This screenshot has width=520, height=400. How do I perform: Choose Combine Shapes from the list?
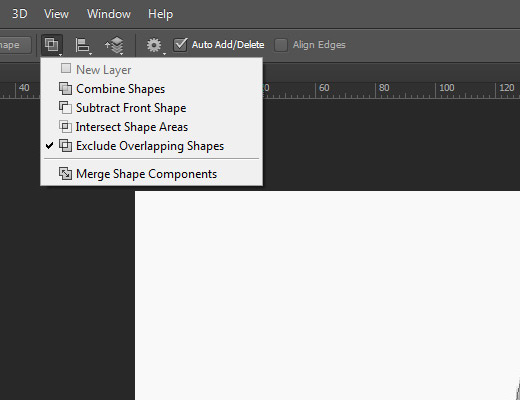(x=152, y=89)
